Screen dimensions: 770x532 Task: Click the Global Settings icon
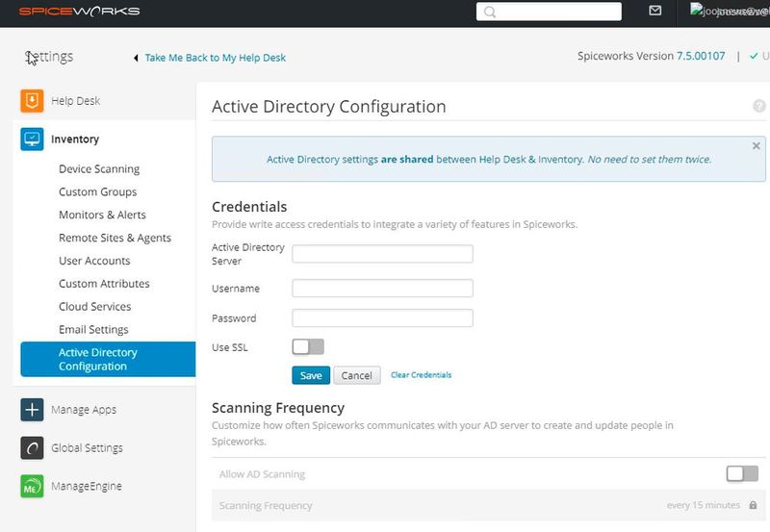pos(32,447)
